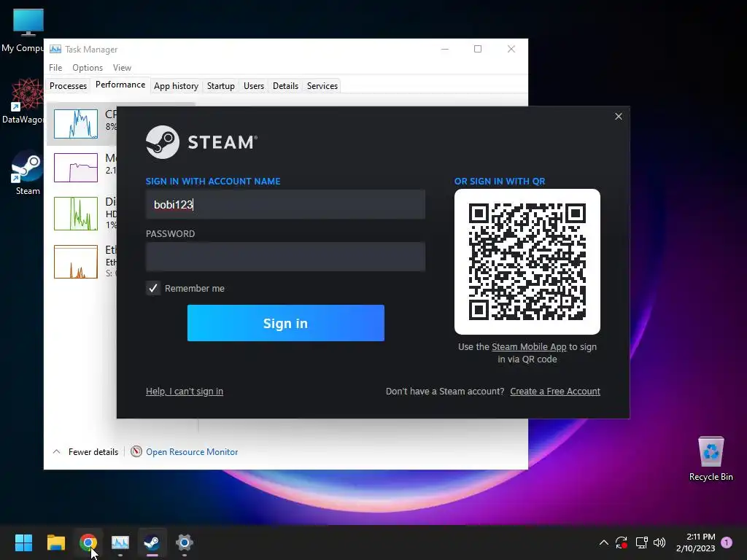The height and width of the screenshot is (560, 747).
Task: Collapse Task Manager with Fewer details
Action: point(85,452)
